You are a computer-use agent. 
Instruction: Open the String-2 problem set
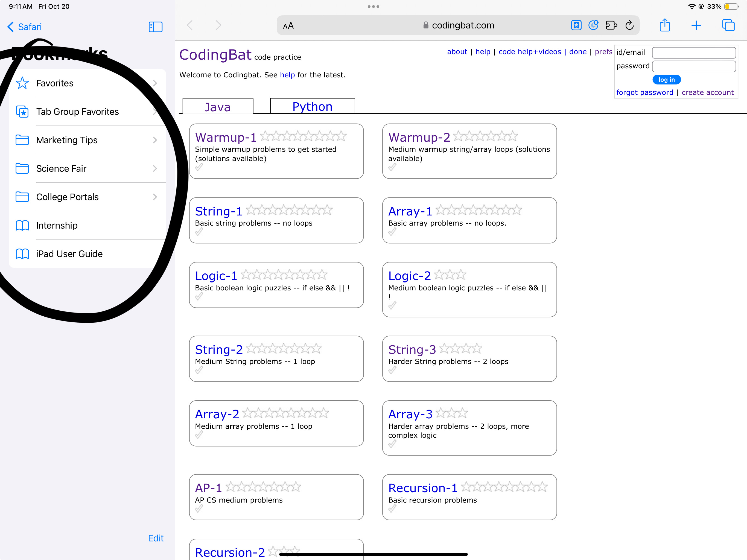(x=219, y=349)
